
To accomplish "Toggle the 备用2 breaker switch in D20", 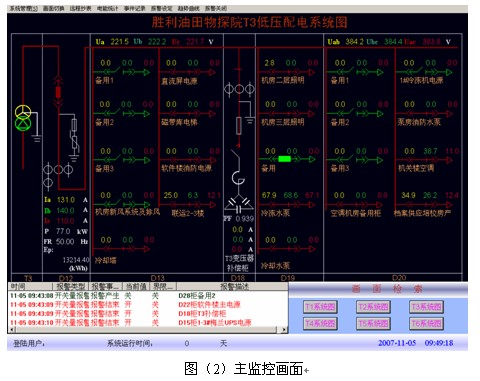I will coord(341,113).
